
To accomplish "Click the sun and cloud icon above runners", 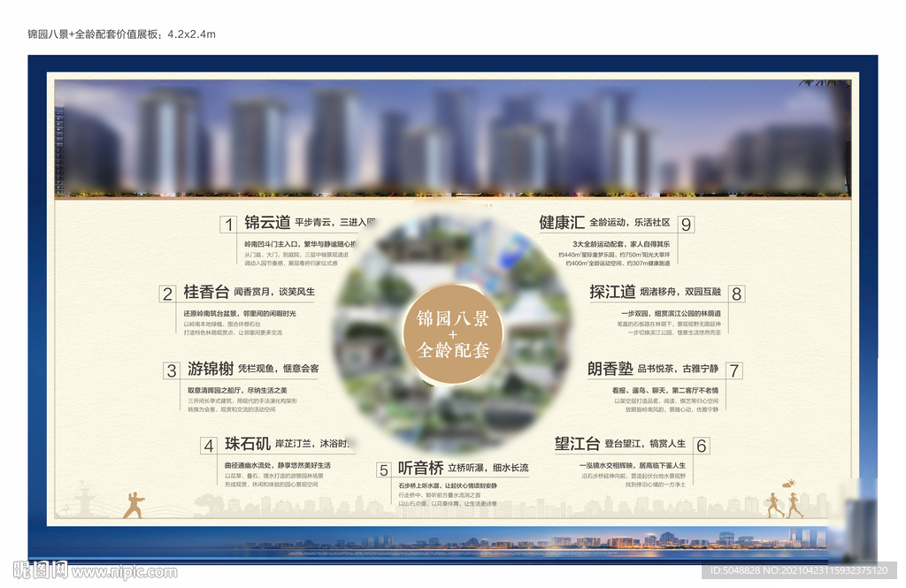I will coord(788,484).
